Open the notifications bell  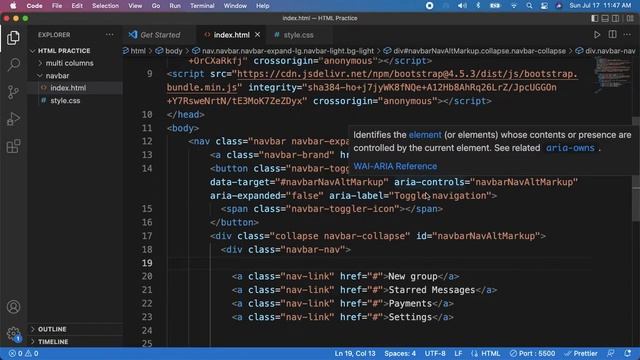tap(627, 353)
